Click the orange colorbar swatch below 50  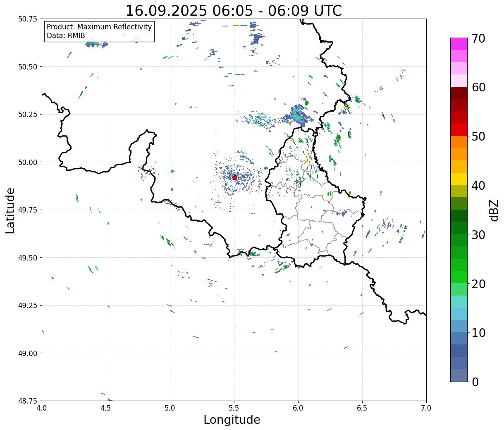coord(459,142)
